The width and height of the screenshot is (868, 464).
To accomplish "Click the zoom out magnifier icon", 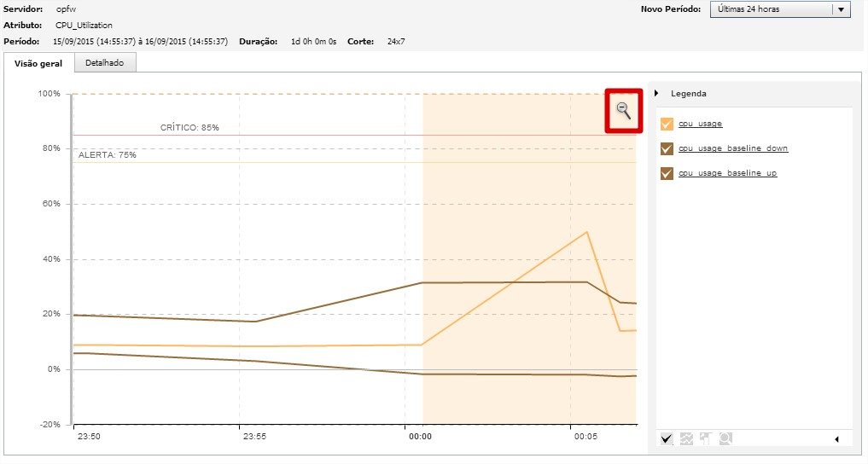I will tap(624, 110).
